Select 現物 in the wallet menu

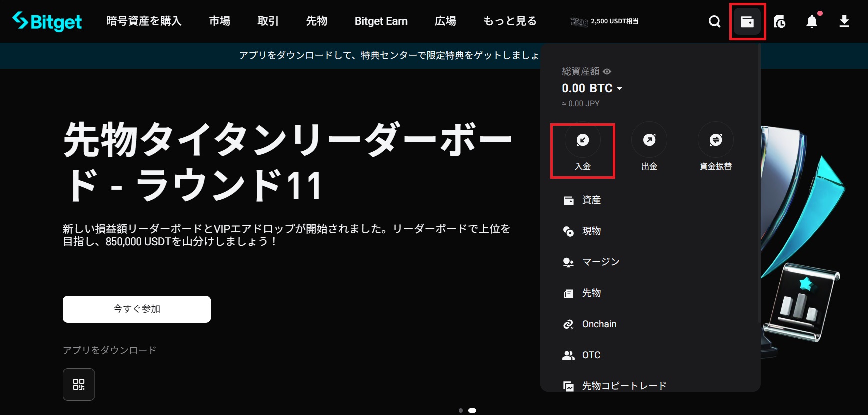point(591,231)
